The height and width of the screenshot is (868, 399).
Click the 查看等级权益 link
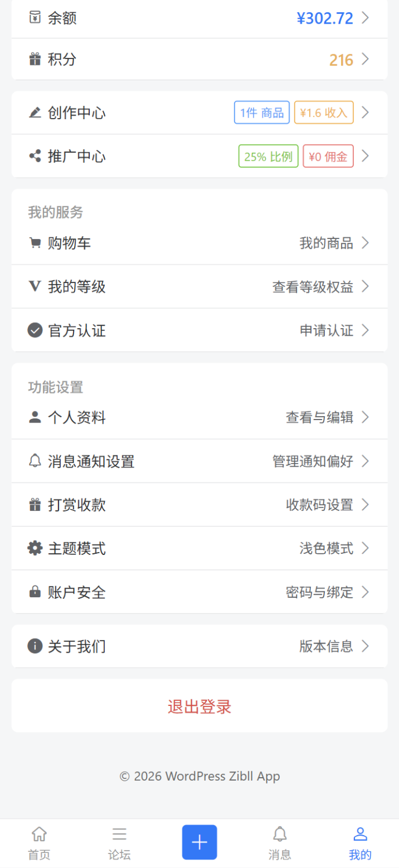click(x=313, y=286)
